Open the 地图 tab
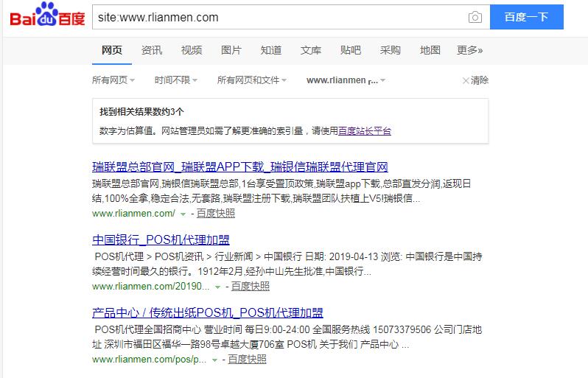Viewport: 588px width, 378px height. click(x=430, y=50)
